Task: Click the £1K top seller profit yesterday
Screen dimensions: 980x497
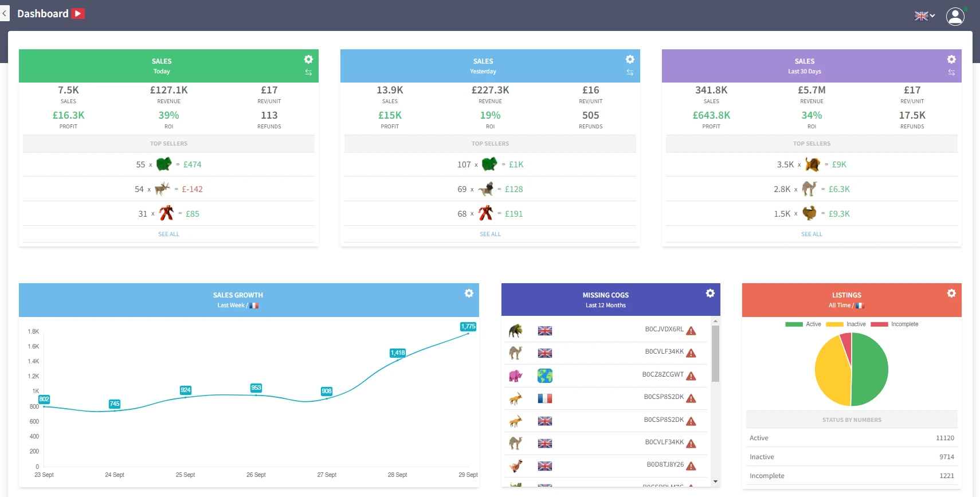Action: 516,165
